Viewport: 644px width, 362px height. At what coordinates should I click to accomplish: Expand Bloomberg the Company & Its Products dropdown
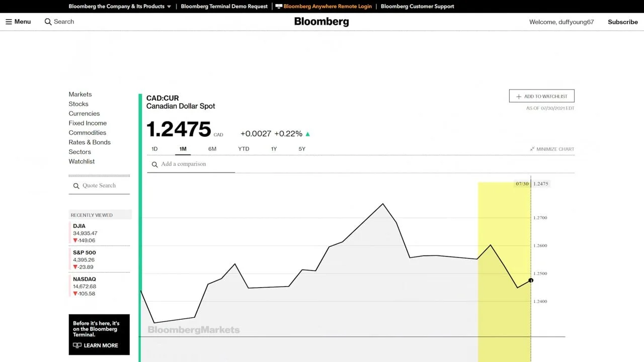click(x=120, y=7)
